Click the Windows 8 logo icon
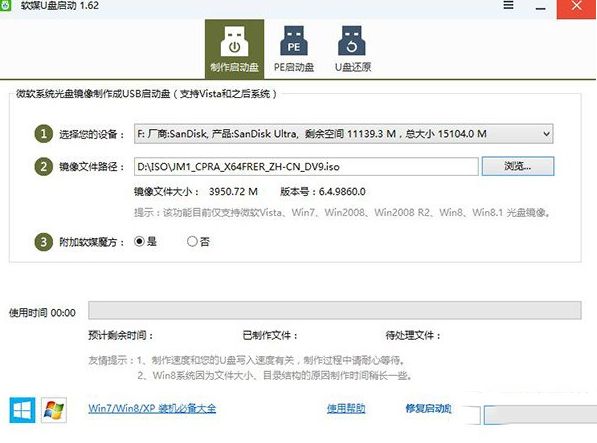 pos(22,410)
